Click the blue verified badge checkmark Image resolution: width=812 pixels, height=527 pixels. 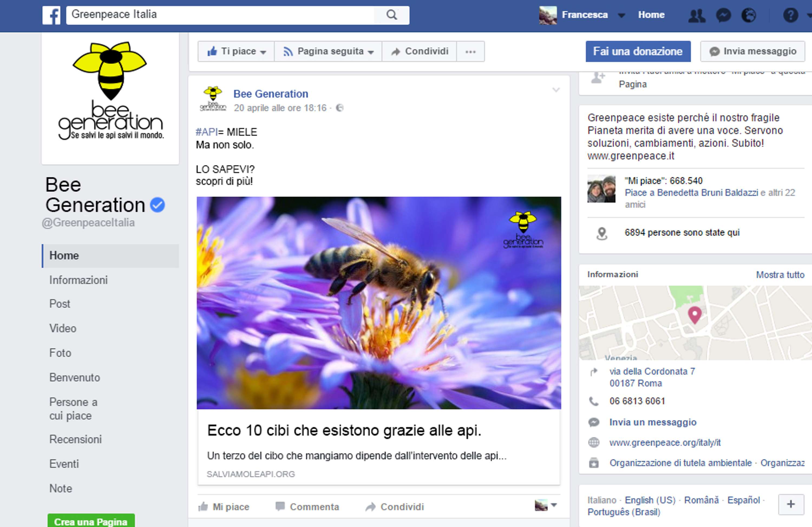[157, 205]
